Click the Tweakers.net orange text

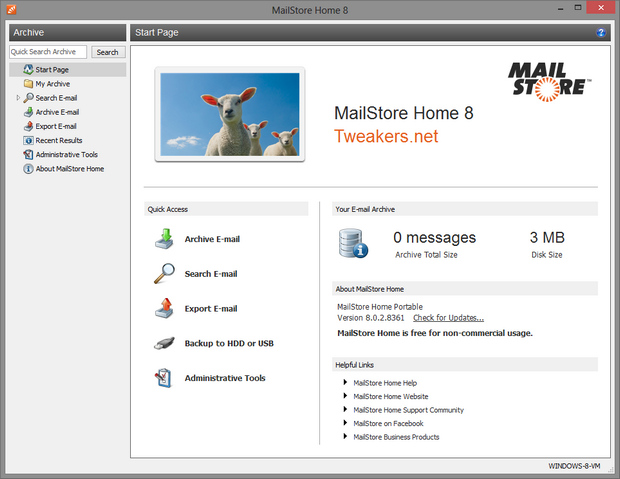pyautogui.click(x=386, y=136)
